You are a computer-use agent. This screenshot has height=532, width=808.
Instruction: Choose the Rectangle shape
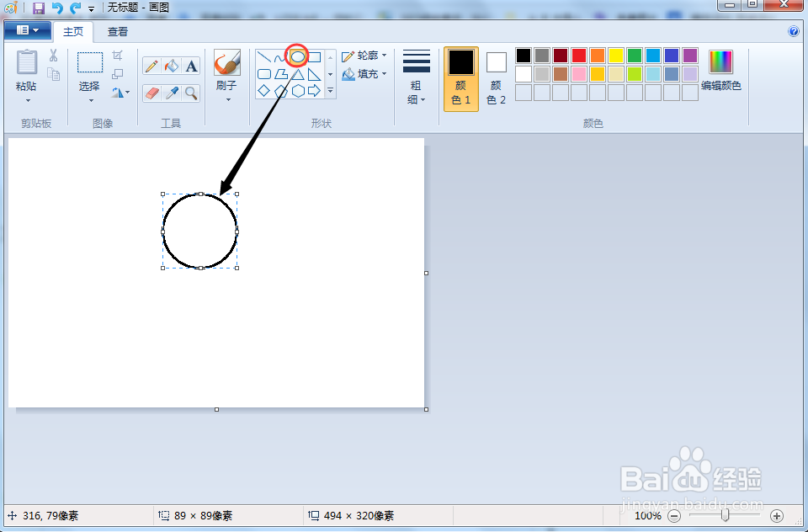coord(314,56)
